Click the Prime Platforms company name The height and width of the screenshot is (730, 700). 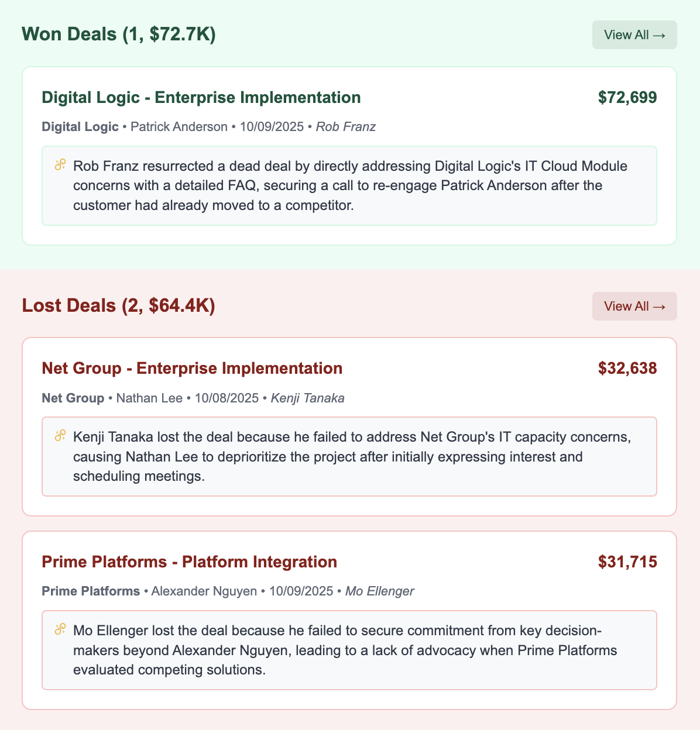[91, 591]
